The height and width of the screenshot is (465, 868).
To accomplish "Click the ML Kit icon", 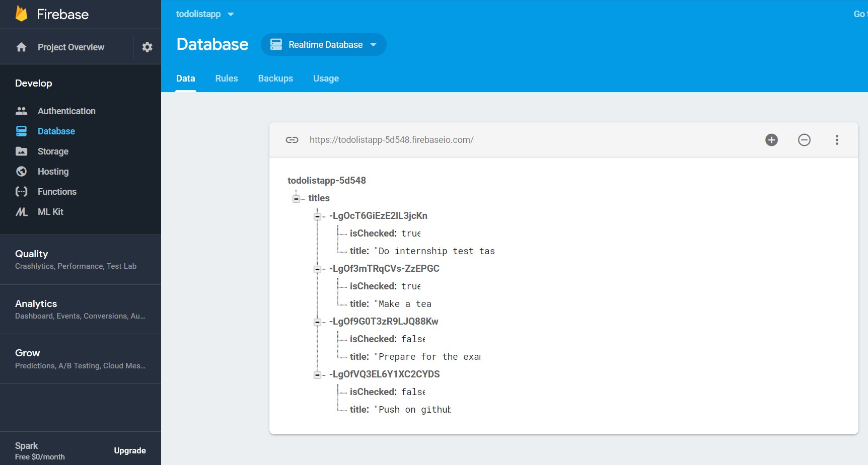I will pyautogui.click(x=21, y=211).
